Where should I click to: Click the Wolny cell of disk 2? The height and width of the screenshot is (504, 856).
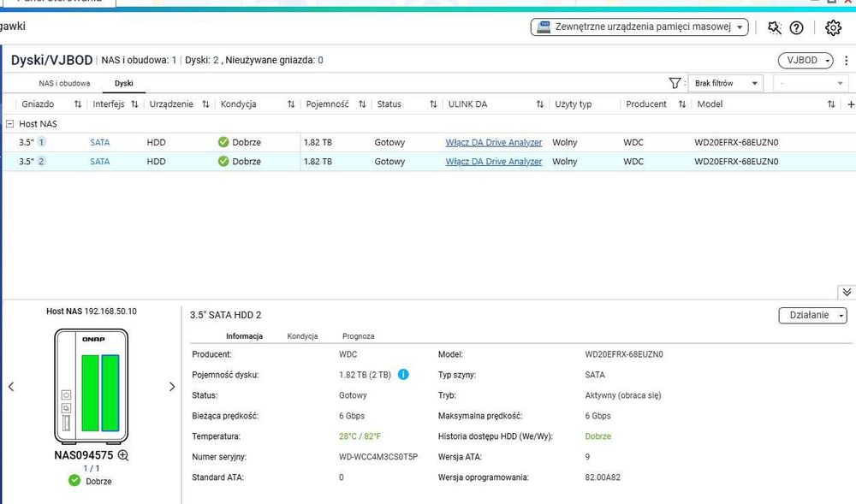pyautogui.click(x=564, y=162)
